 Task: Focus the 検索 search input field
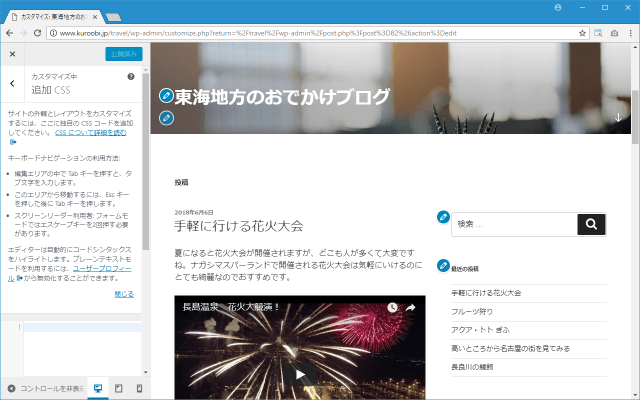pos(514,224)
